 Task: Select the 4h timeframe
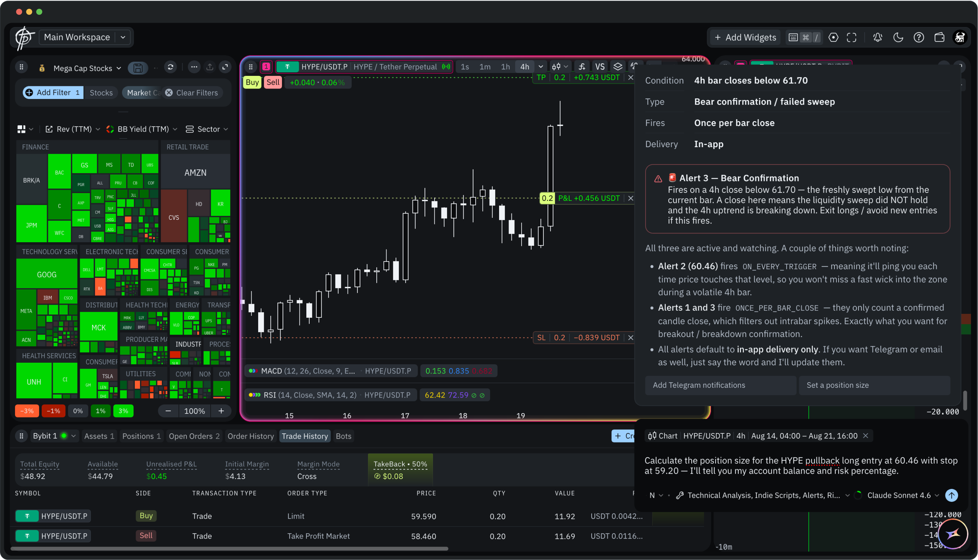point(525,67)
